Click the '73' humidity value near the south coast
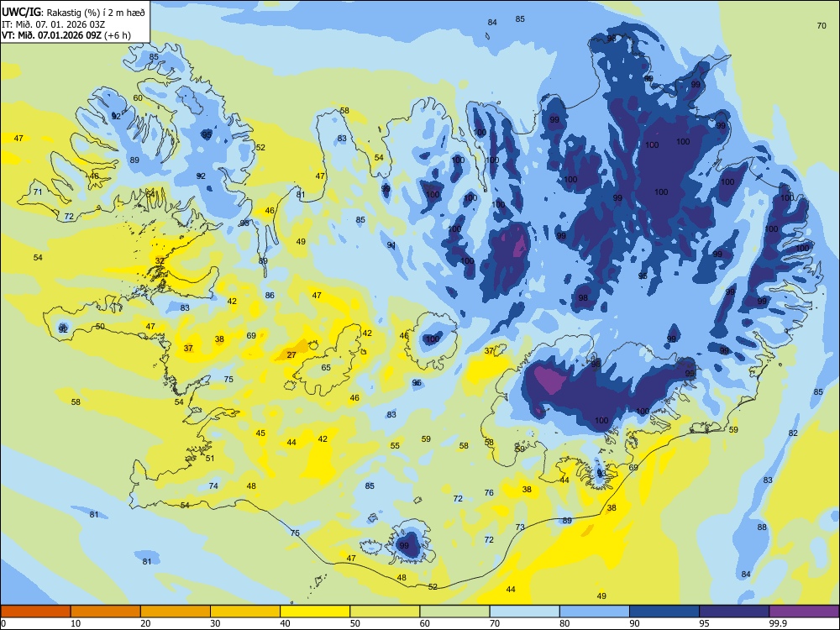 coord(520,528)
